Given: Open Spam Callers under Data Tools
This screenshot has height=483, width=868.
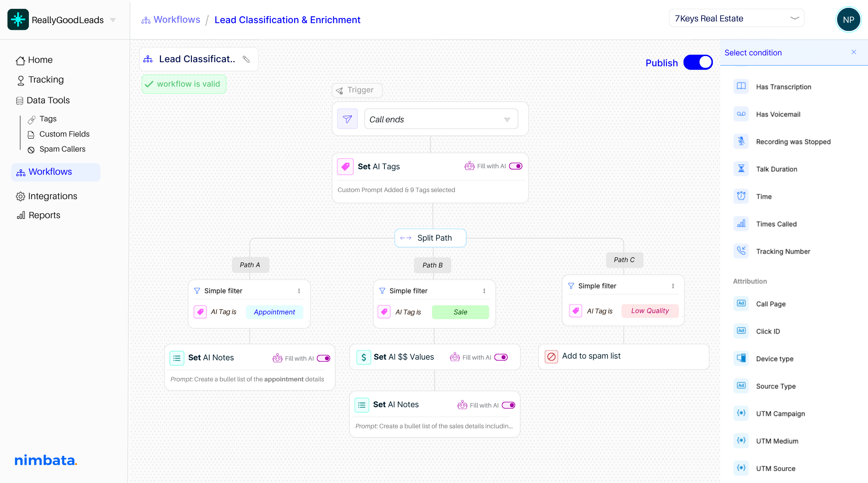Looking at the screenshot, I should pos(56,149).
